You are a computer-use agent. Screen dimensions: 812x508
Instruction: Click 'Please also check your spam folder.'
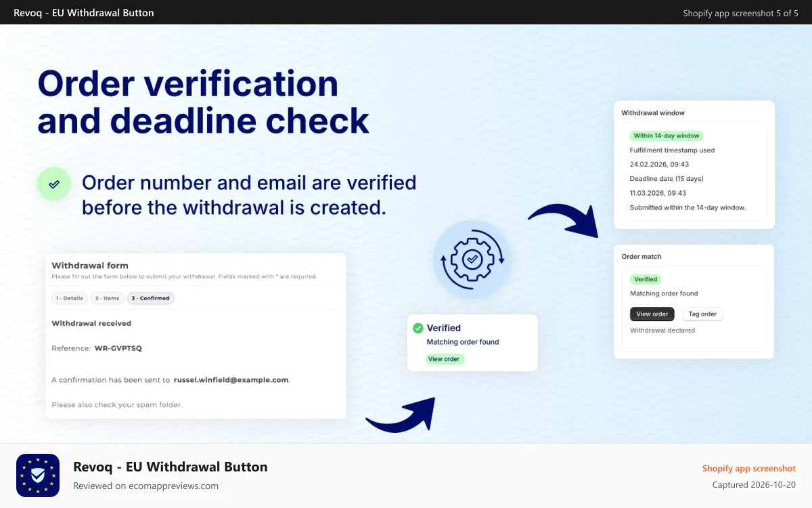coord(117,405)
